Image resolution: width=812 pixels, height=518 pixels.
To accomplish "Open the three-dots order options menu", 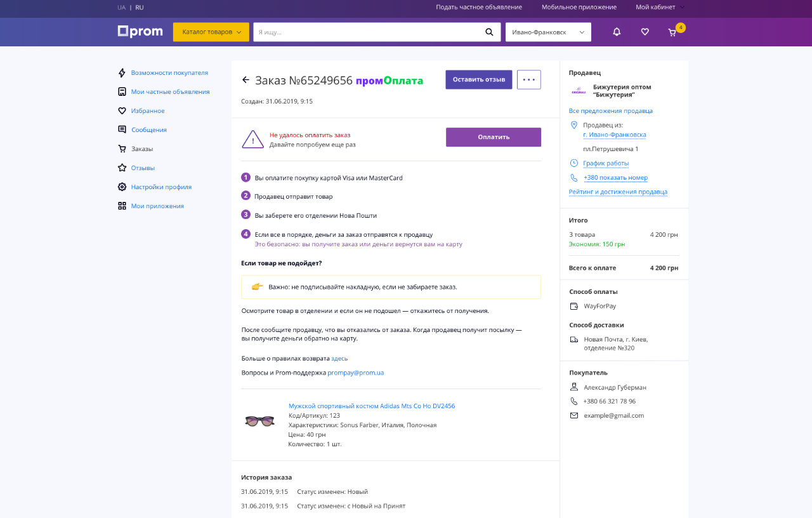I will pyautogui.click(x=529, y=79).
